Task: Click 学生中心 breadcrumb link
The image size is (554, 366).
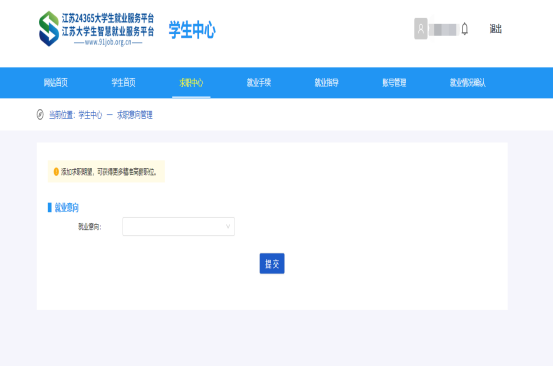Action: tap(90, 115)
